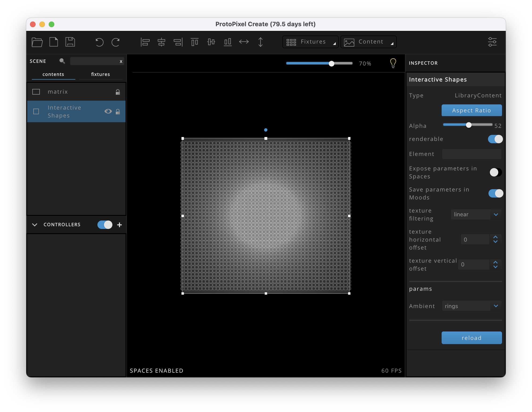Click the Element input field

tap(472, 154)
